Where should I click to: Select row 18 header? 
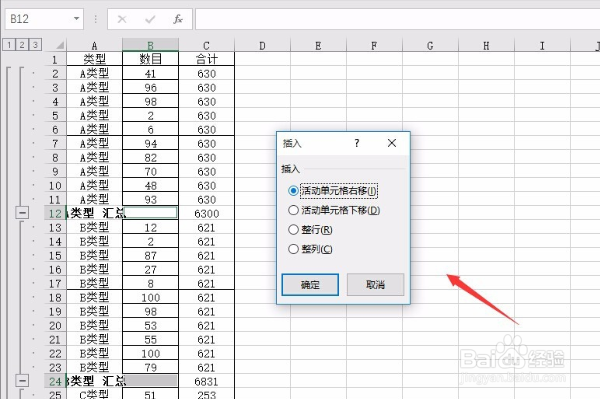[x=55, y=297]
